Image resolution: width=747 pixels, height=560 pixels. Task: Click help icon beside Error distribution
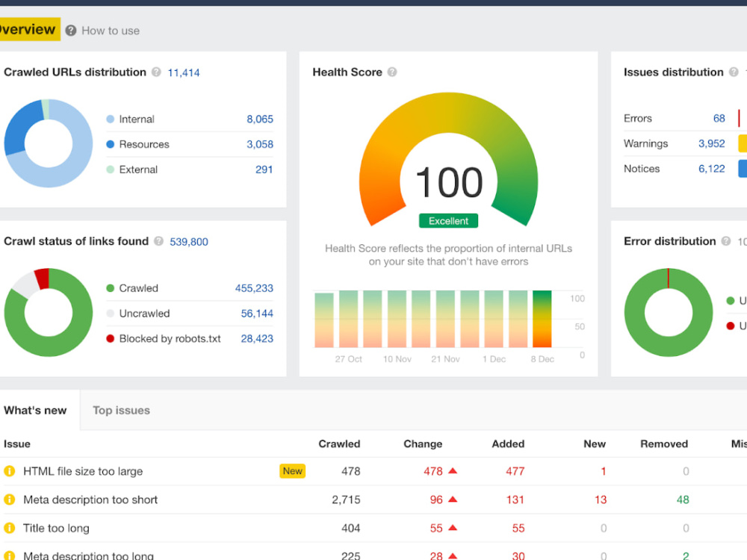(726, 241)
